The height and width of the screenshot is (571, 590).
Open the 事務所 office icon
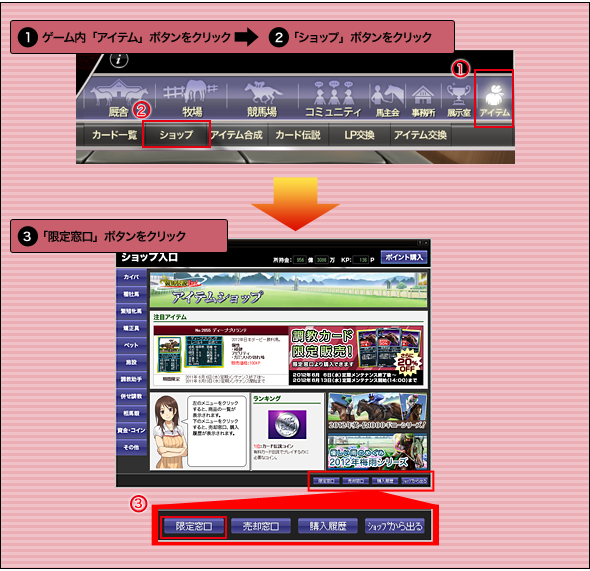tap(423, 99)
